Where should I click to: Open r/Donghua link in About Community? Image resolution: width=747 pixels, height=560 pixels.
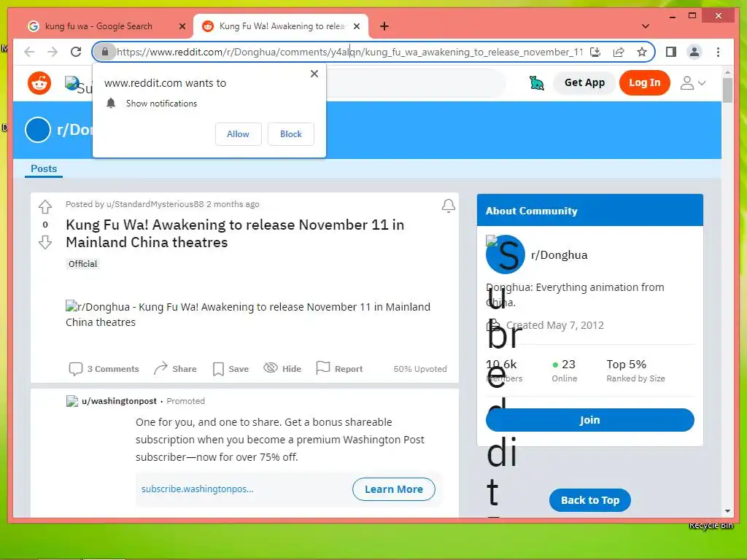[560, 254]
